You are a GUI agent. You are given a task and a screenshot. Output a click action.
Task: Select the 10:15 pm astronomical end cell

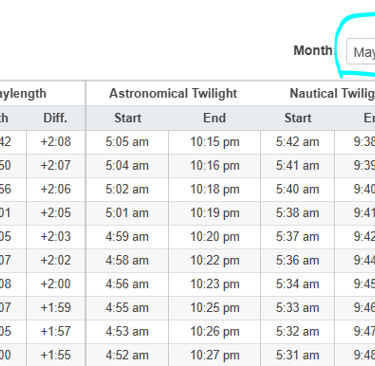point(215,142)
